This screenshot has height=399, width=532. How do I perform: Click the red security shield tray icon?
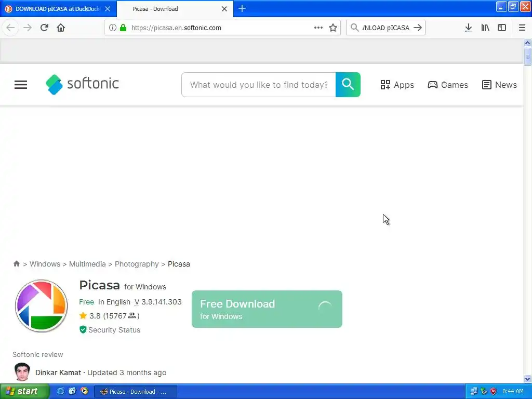point(494,392)
